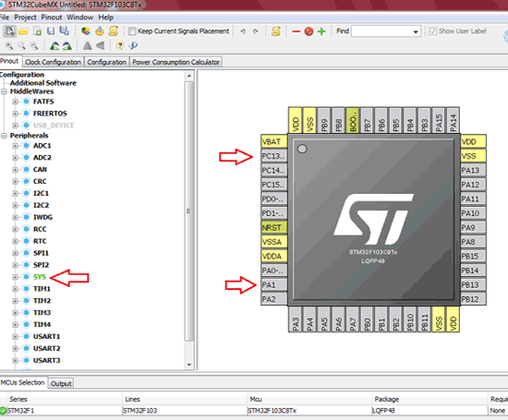Open the Help menu

(105, 18)
